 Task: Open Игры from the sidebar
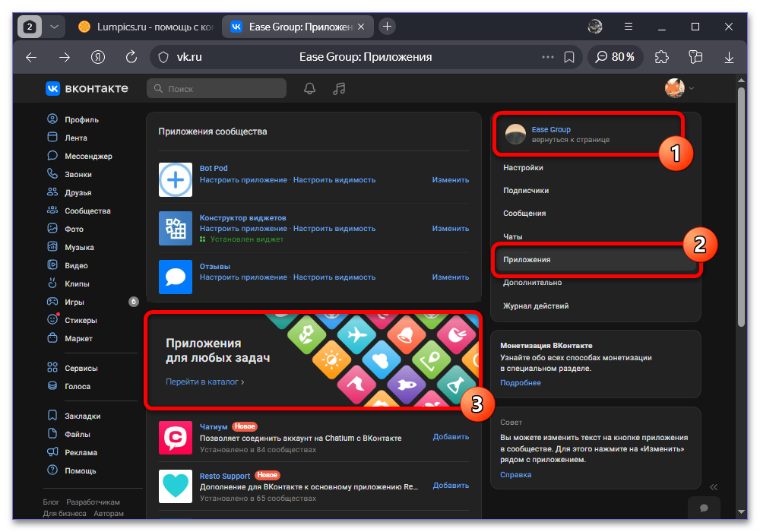click(74, 302)
